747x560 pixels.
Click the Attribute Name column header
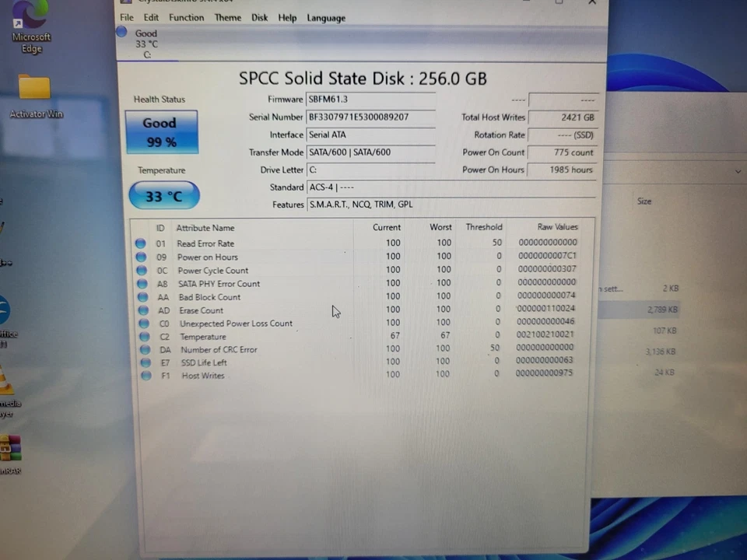pos(205,228)
